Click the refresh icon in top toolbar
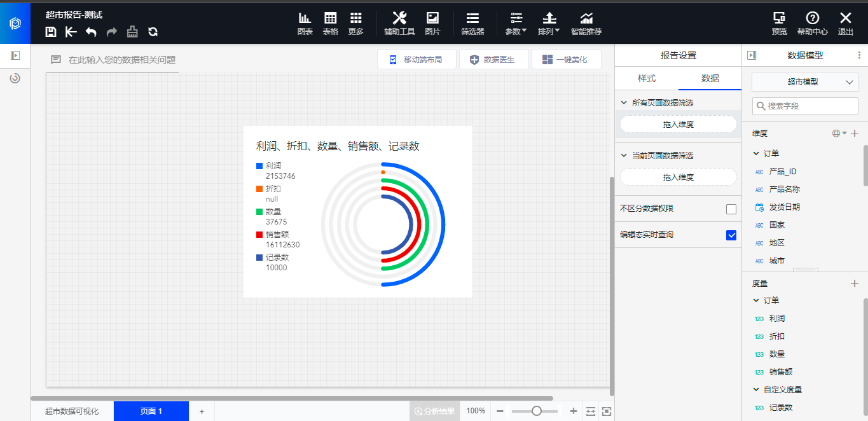 (153, 32)
